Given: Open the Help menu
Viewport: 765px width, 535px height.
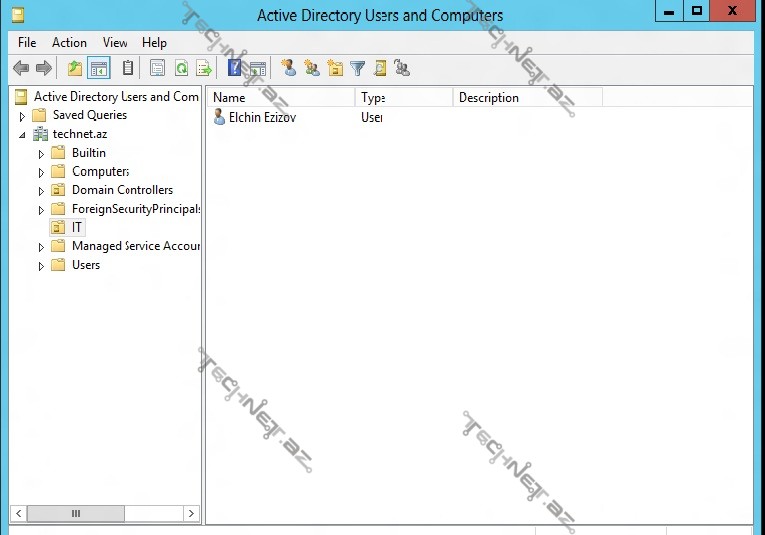Looking at the screenshot, I should [x=154, y=43].
